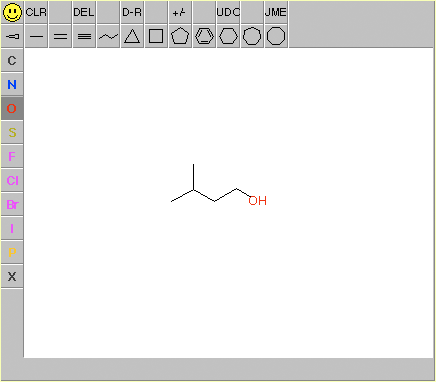Viewport: 436px width, 382px height.
Task: Choose the chlorine Cl atom button
Action: 12,180
